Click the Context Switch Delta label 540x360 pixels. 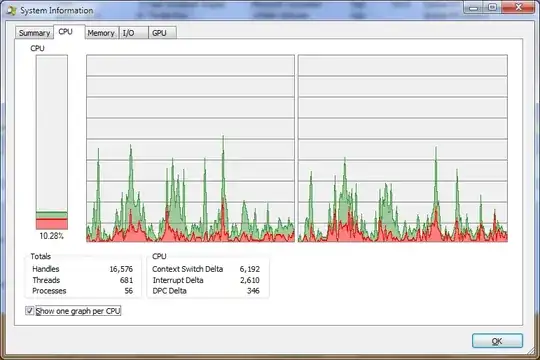(188, 269)
